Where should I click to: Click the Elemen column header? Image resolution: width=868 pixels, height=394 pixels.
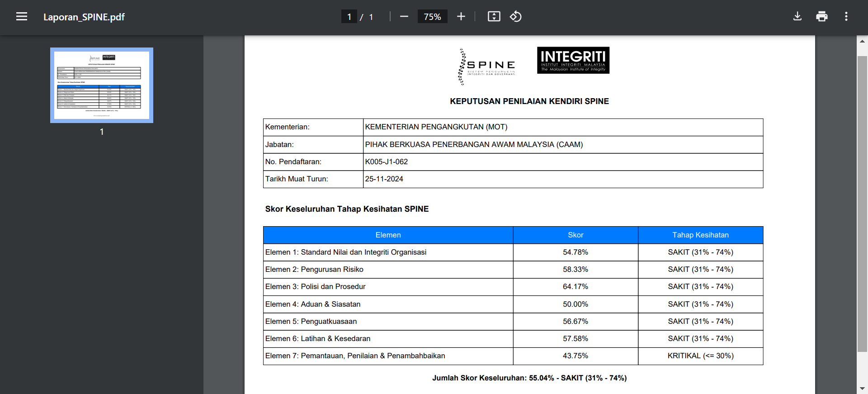click(388, 235)
